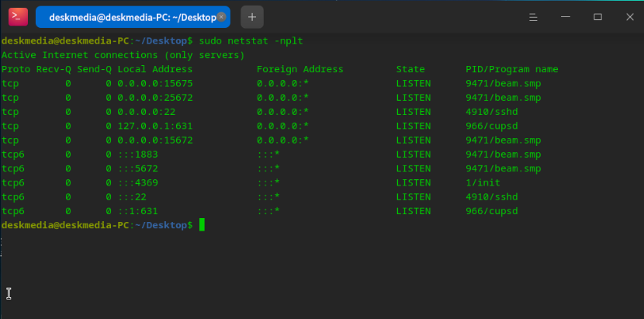Click '966/cupsd' in the 127.0.0.1:631 row

coord(492,126)
